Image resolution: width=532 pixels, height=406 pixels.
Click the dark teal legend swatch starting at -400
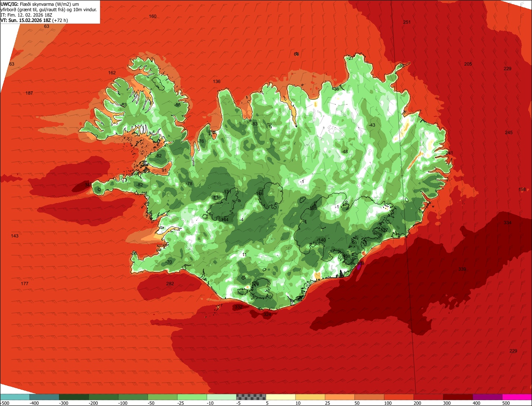pyautogui.click(x=44, y=397)
